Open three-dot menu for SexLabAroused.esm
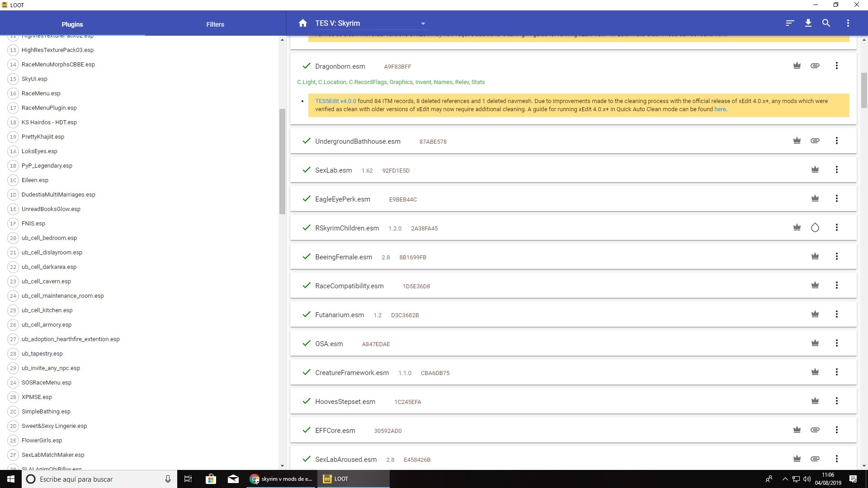This screenshot has height=488, width=868. coord(837,459)
